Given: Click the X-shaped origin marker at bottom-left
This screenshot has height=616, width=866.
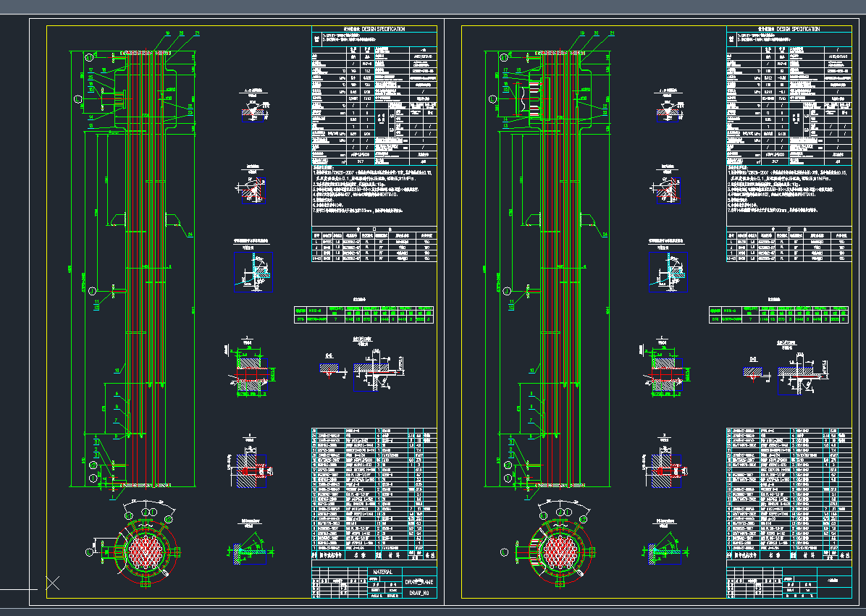Looking at the screenshot, I should 53,583.
